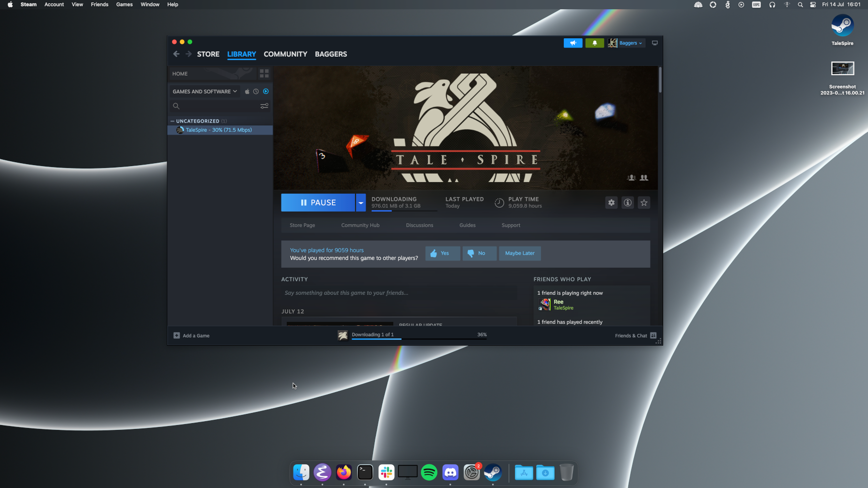Open advanced library filter sliders icon
The height and width of the screenshot is (488, 868).
(x=264, y=106)
